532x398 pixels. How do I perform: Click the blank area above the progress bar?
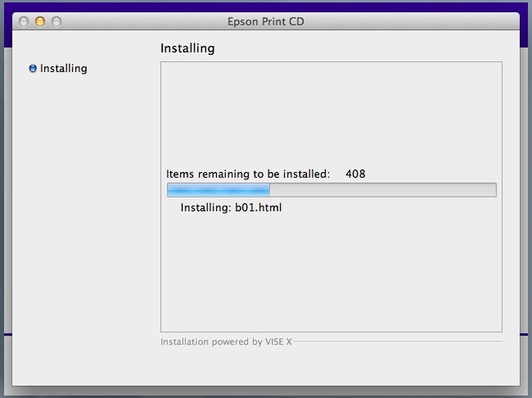331,115
